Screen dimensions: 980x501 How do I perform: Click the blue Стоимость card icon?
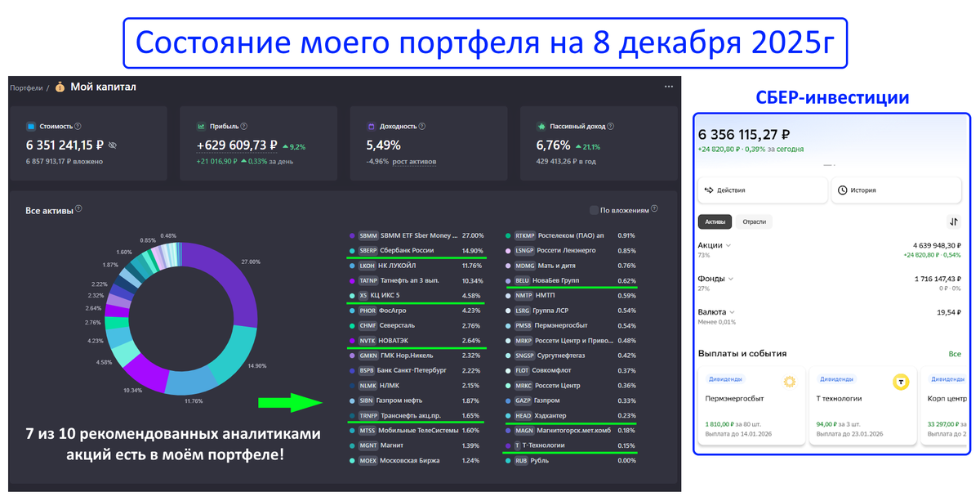click(31, 127)
